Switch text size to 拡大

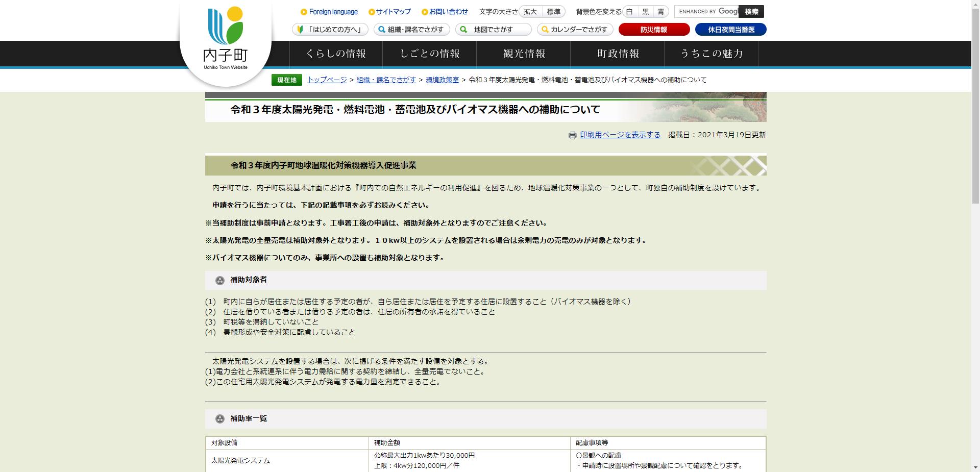click(531, 11)
